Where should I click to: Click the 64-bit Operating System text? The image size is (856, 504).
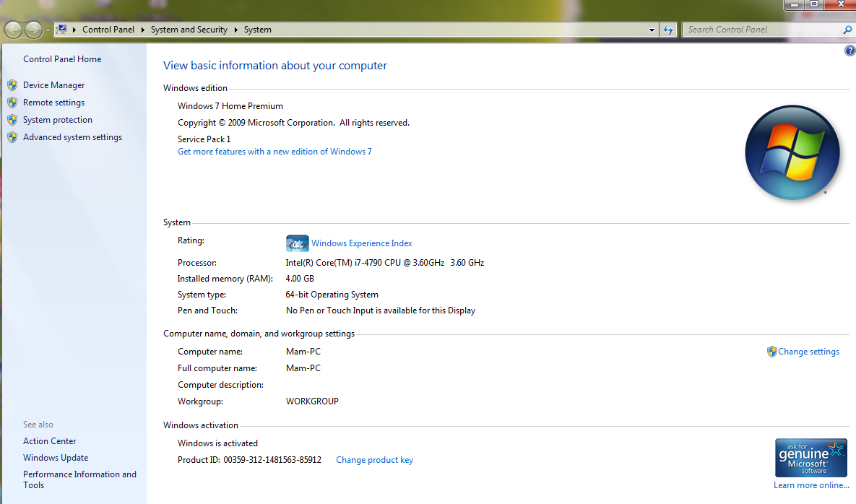click(x=332, y=295)
